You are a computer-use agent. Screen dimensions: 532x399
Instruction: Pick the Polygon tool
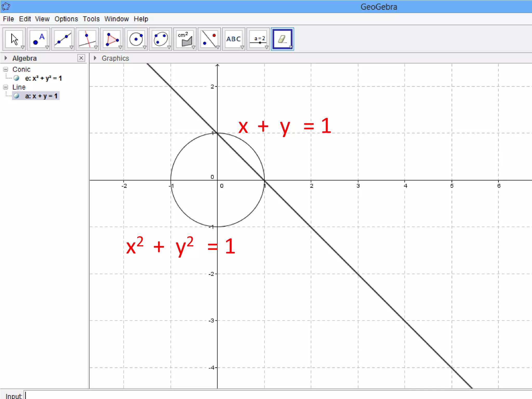click(x=112, y=39)
